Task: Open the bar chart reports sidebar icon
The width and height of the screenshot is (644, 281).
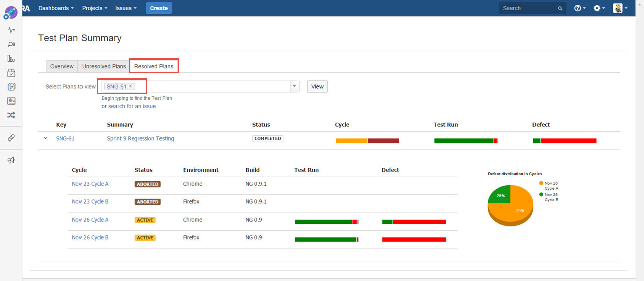Action: [x=11, y=58]
